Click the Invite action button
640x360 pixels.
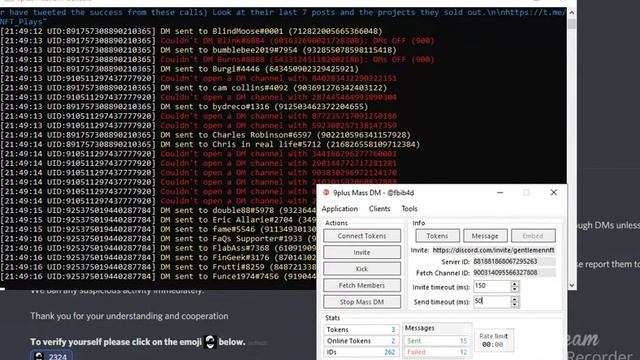click(362, 252)
